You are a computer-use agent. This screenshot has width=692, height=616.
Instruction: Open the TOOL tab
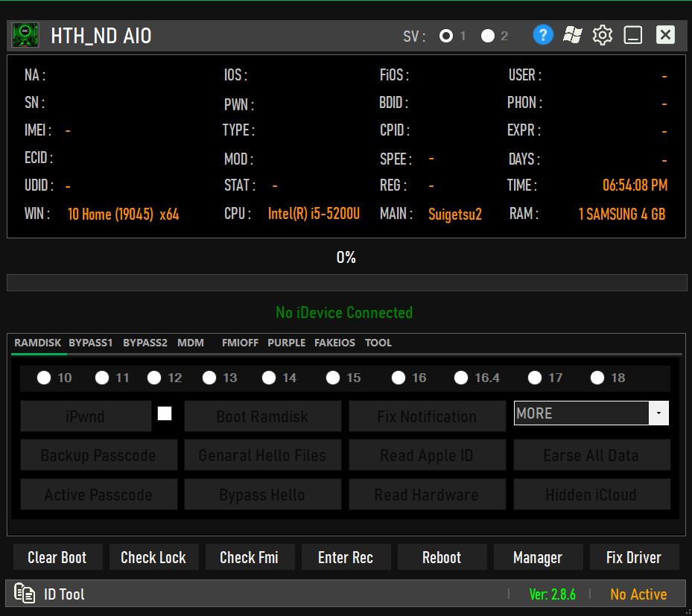coord(378,343)
